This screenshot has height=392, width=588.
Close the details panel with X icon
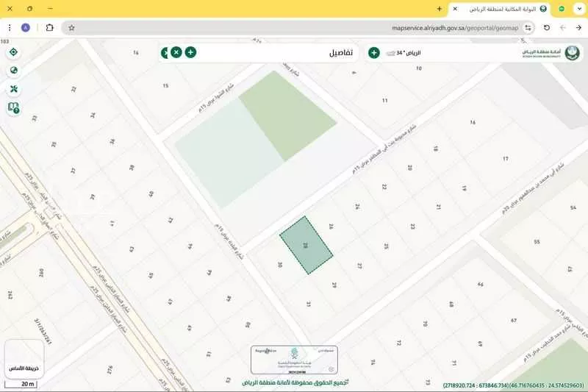(x=176, y=52)
